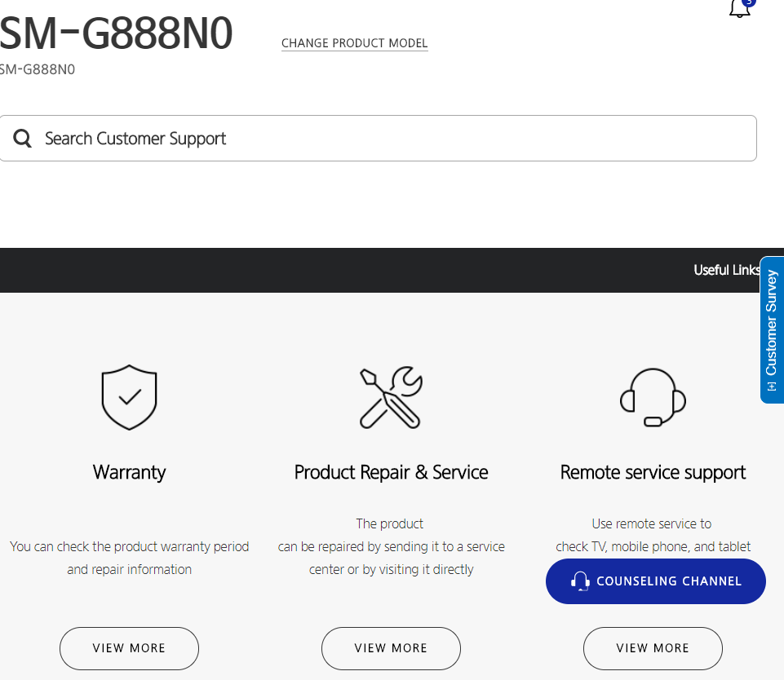Expand Change Product Model options

(354, 42)
